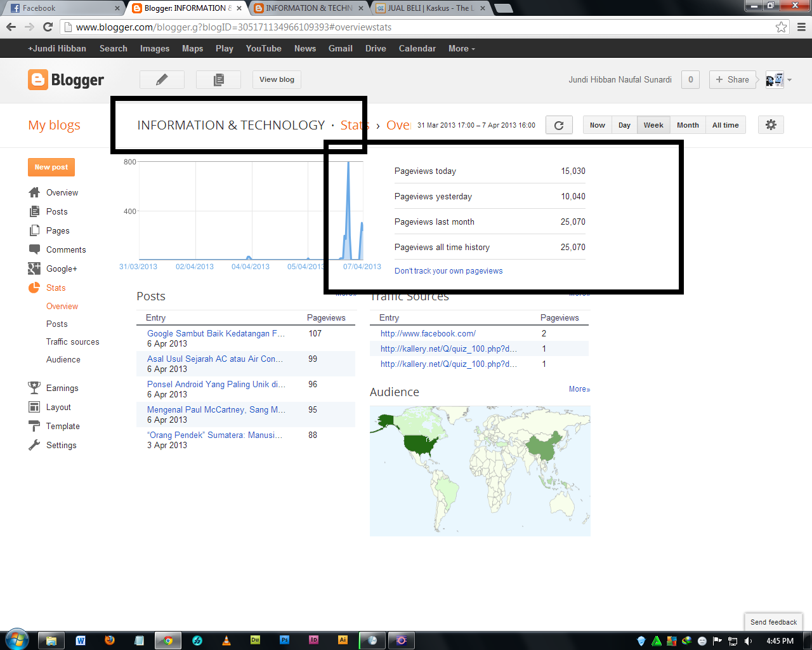Switch to the Facebook browser tab
Viewport: 812px width, 650px height.
tap(63, 8)
